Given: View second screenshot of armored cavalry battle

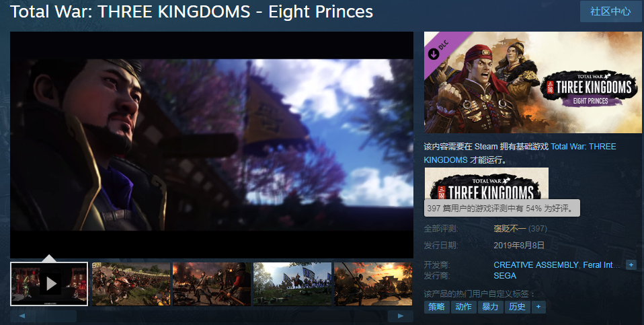Looking at the screenshot, I should [x=131, y=284].
